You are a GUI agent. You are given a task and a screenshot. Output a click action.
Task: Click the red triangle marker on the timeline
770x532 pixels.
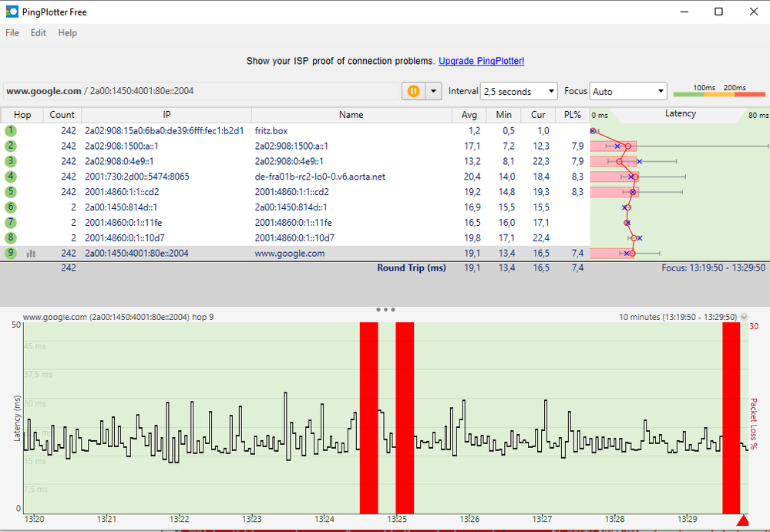pyautogui.click(x=742, y=521)
